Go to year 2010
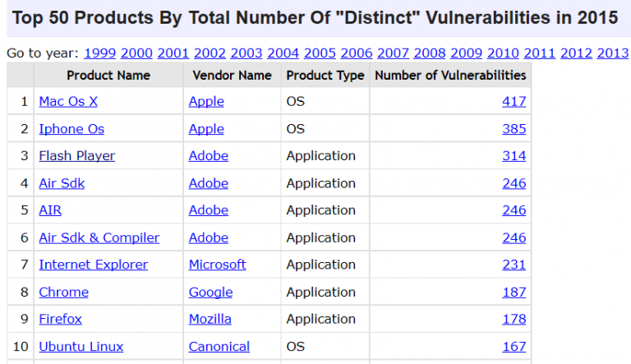 coord(503,53)
